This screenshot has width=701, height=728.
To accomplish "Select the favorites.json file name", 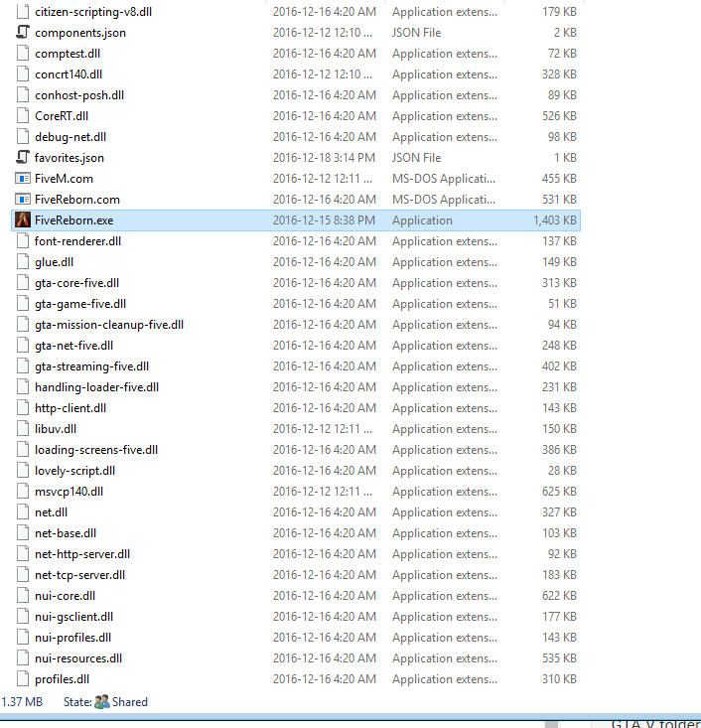I will [x=70, y=158].
